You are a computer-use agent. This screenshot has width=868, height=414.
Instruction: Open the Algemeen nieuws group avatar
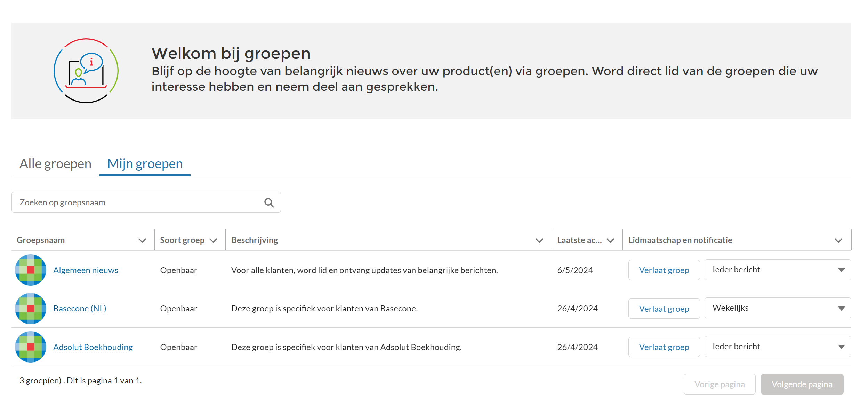(x=30, y=270)
